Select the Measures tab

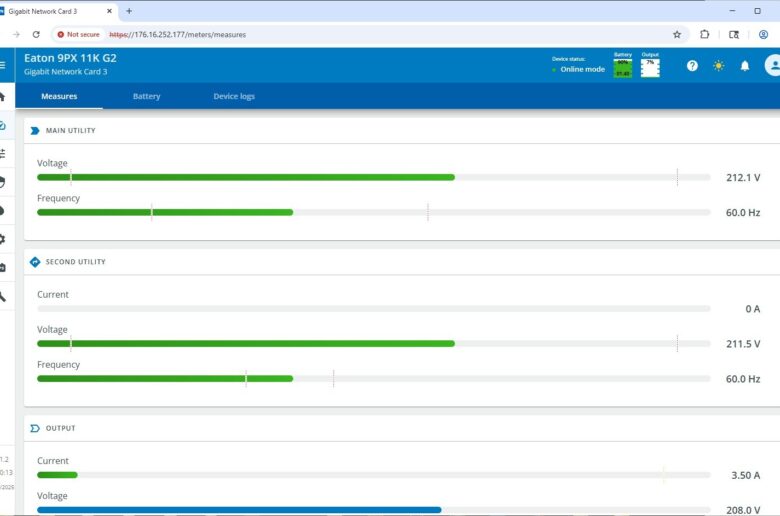[x=59, y=97]
